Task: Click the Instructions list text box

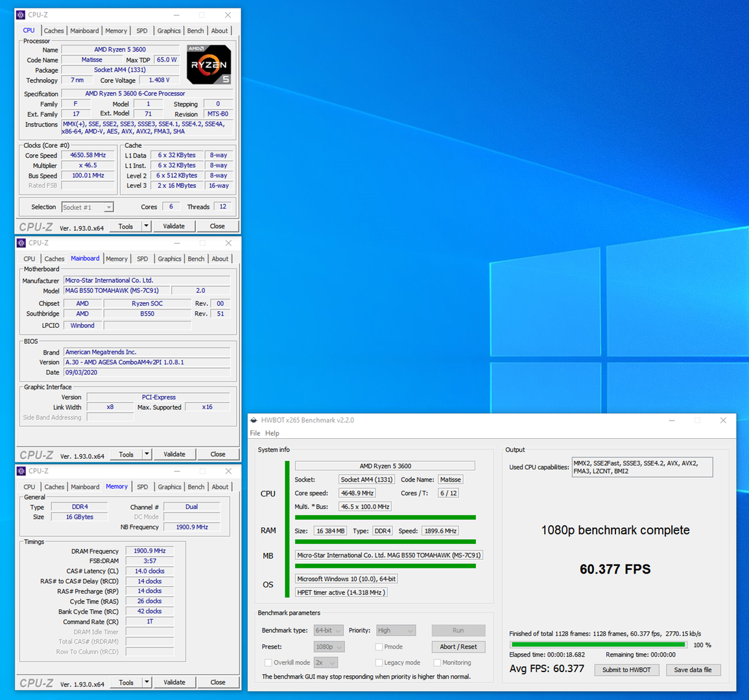Action: tap(147, 128)
